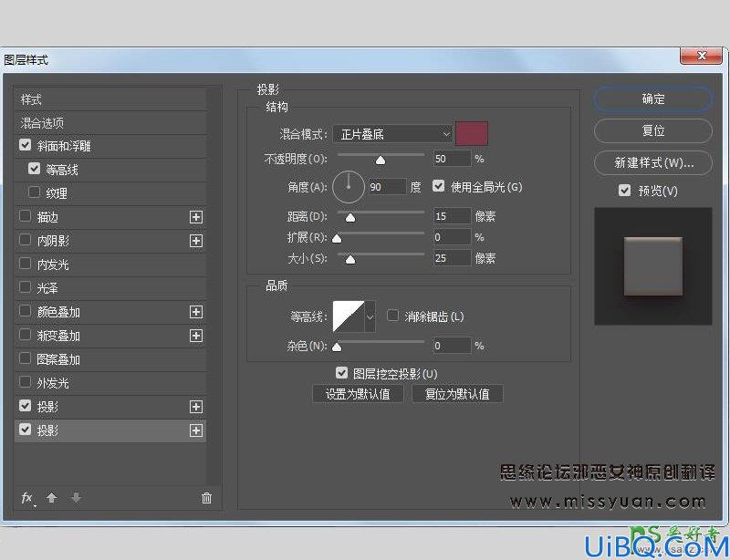Click plus icon on selected 投影 row

(196, 430)
